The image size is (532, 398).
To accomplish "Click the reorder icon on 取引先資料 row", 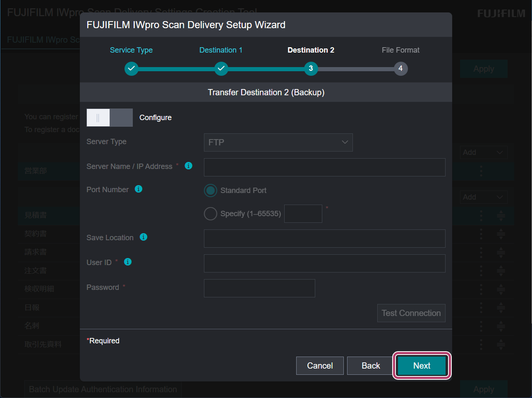I will click(501, 345).
